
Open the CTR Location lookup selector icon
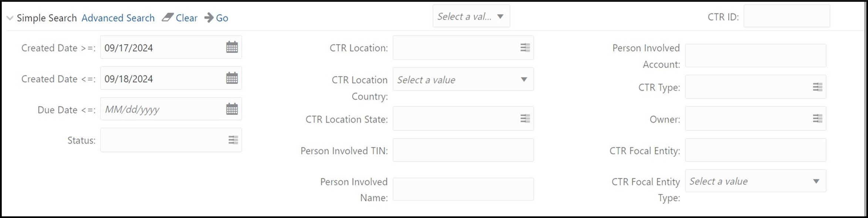click(525, 47)
